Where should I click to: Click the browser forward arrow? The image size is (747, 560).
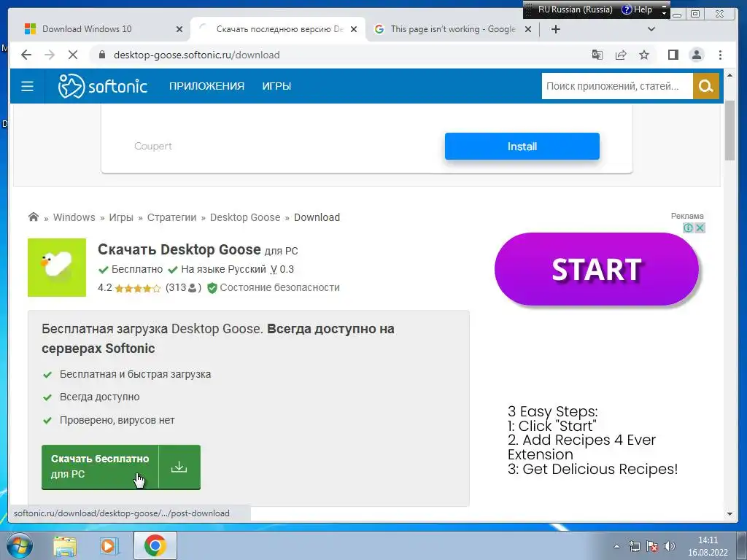(x=50, y=55)
